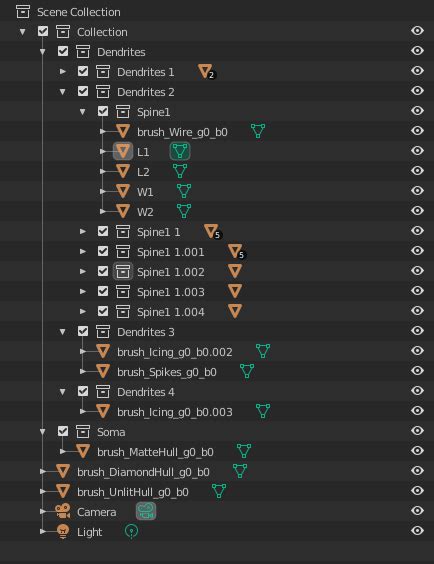This screenshot has width=434, height=564.
Task: Click the highlighted green mesh data icon of L1
Action: coord(180,151)
